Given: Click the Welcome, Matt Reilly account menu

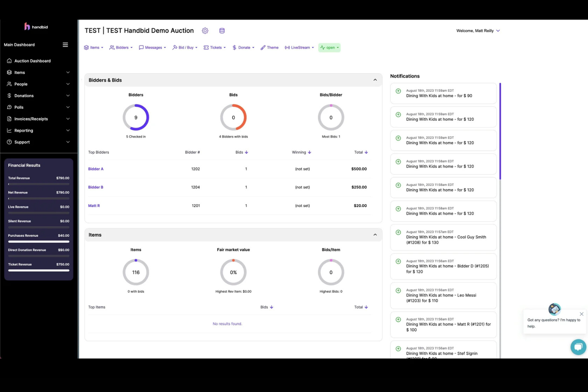Looking at the screenshot, I should tap(478, 31).
